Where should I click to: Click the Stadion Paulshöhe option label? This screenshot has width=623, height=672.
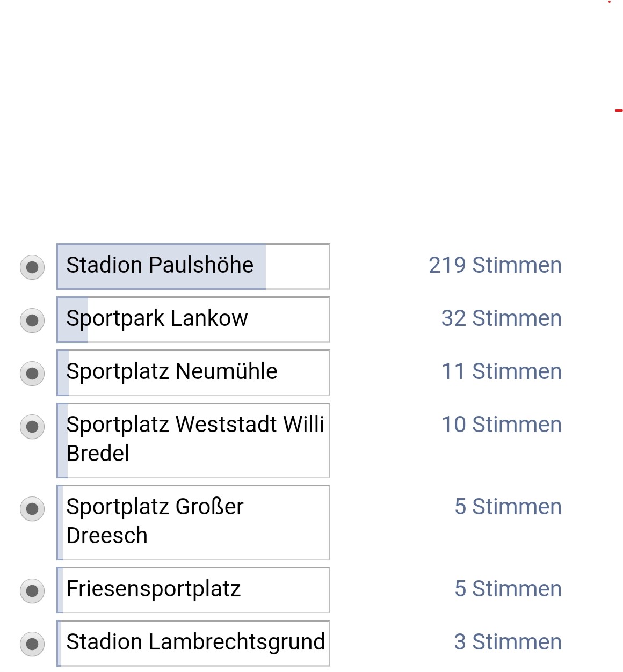pos(160,266)
